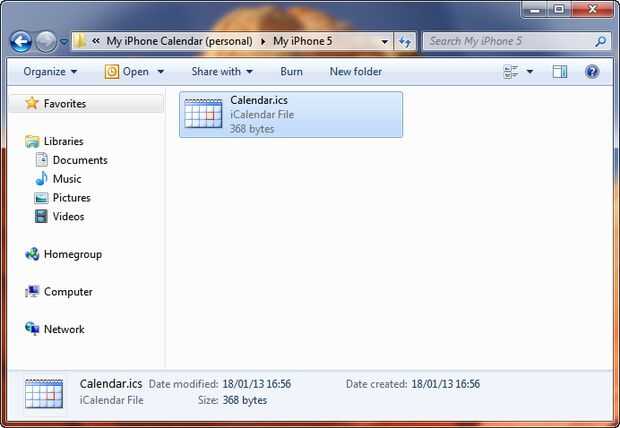This screenshot has width=620, height=428.
Task: Open the view options dropdown arrow
Action: tap(529, 72)
